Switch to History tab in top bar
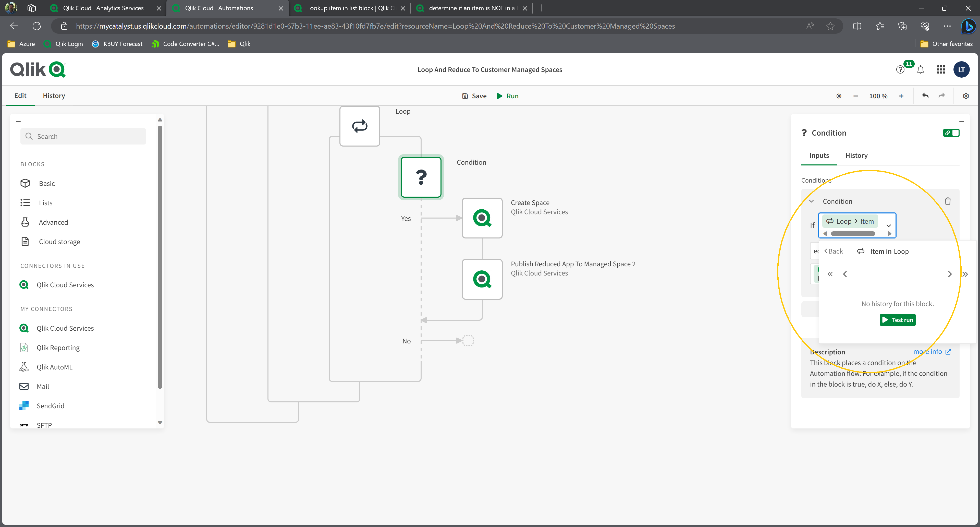 pos(54,96)
